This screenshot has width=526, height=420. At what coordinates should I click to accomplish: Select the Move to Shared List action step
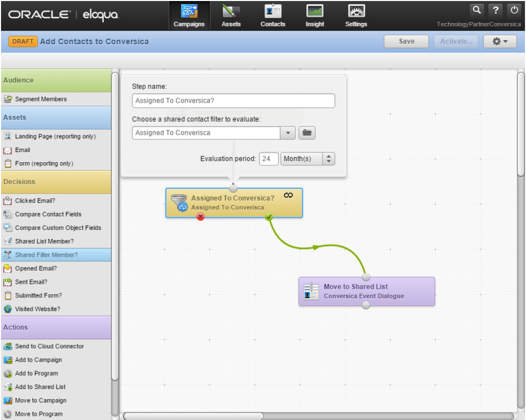coord(367,291)
